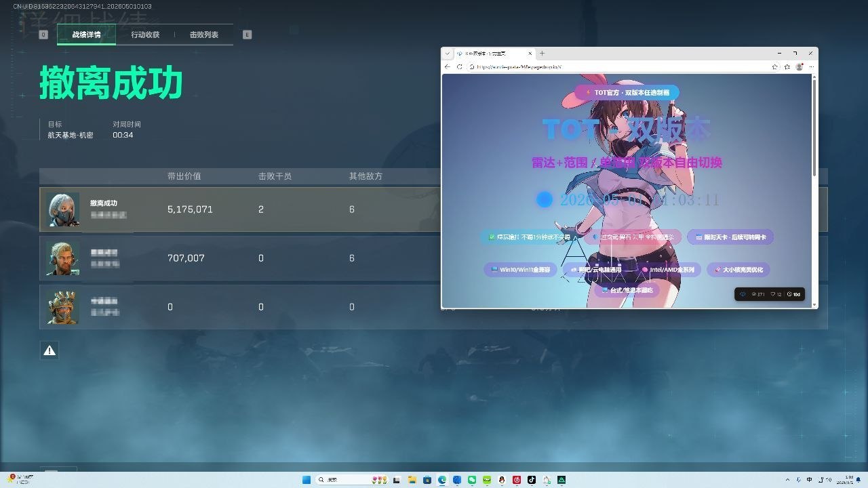Refresh the browser page
This screenshot has height=488, width=868.
460,66
